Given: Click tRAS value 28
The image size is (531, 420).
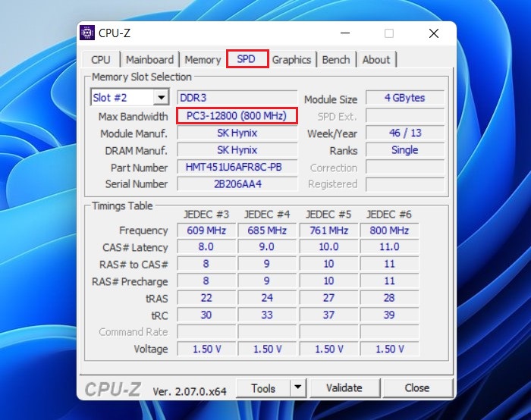Looking at the screenshot, I should 389,298.
